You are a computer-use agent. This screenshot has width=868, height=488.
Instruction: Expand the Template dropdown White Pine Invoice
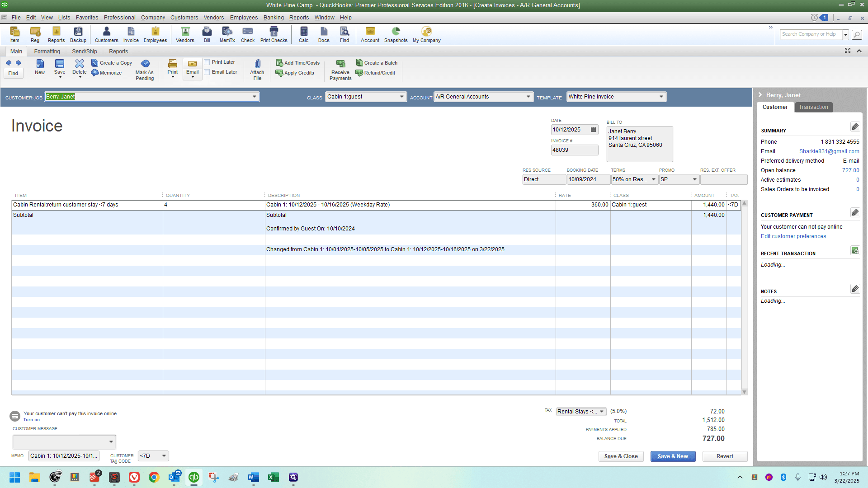[661, 97]
